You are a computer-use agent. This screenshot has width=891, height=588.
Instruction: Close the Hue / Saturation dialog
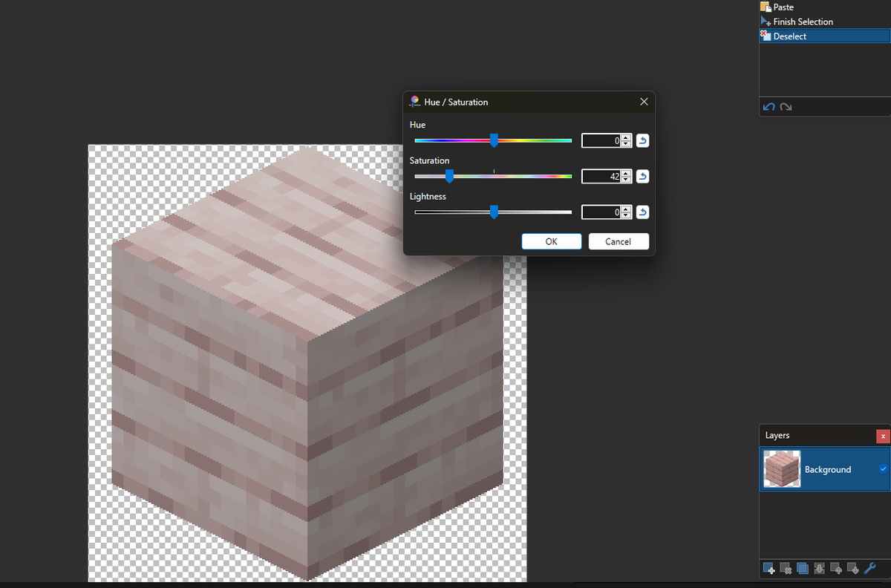coord(644,102)
